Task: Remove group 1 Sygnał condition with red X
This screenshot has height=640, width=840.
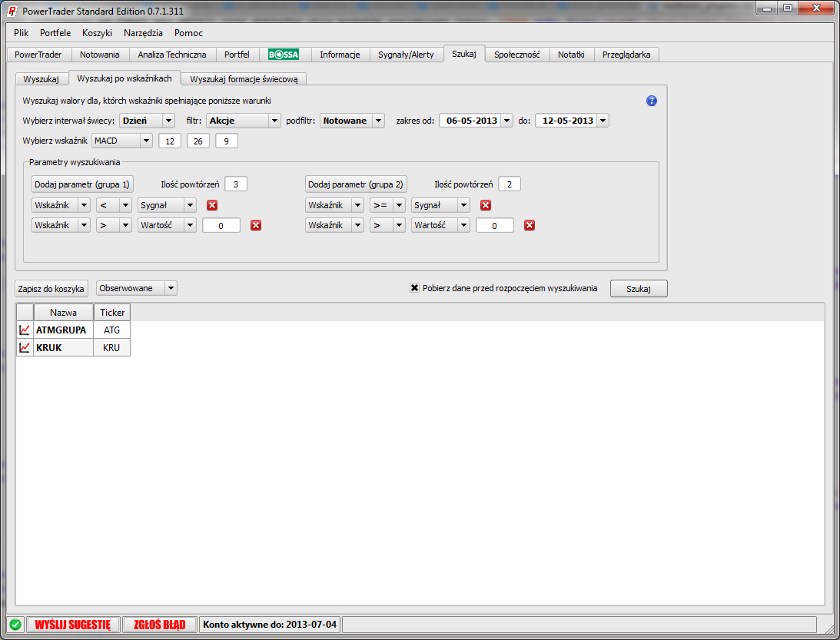Action: pos(212,205)
